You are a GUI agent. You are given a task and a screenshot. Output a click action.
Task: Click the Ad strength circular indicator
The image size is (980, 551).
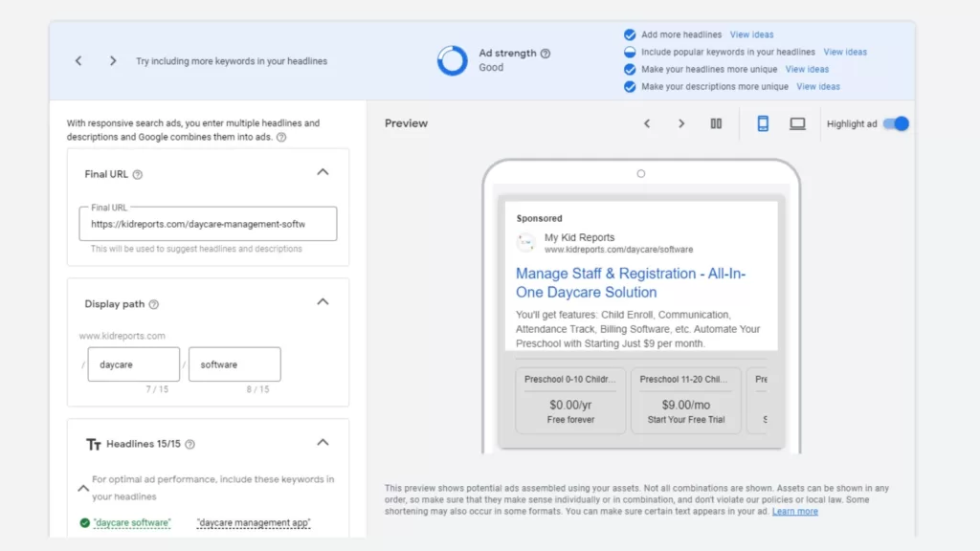coord(452,60)
